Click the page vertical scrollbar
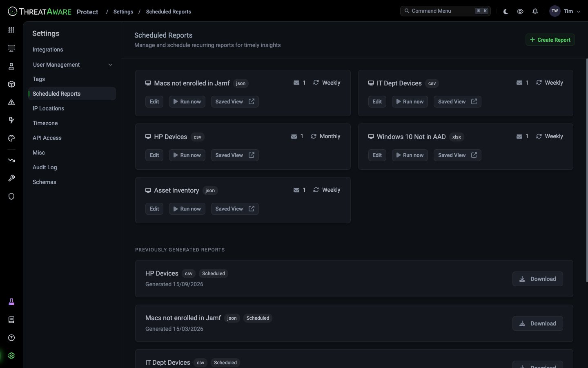The height and width of the screenshot is (368, 588). tap(587, 170)
